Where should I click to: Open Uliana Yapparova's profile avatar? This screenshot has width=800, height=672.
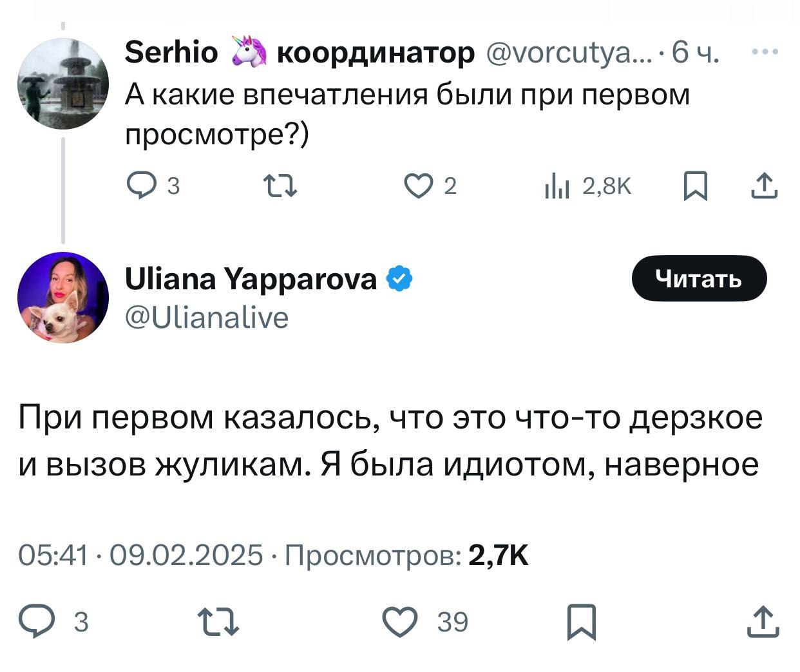tap(62, 298)
